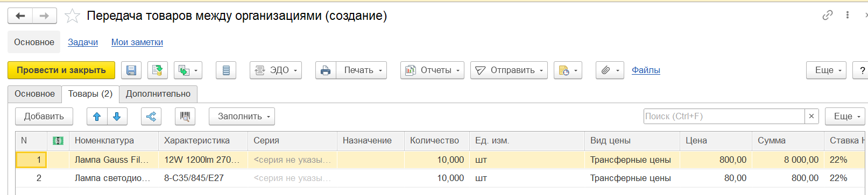Expand the Печать dropdown

point(362,70)
